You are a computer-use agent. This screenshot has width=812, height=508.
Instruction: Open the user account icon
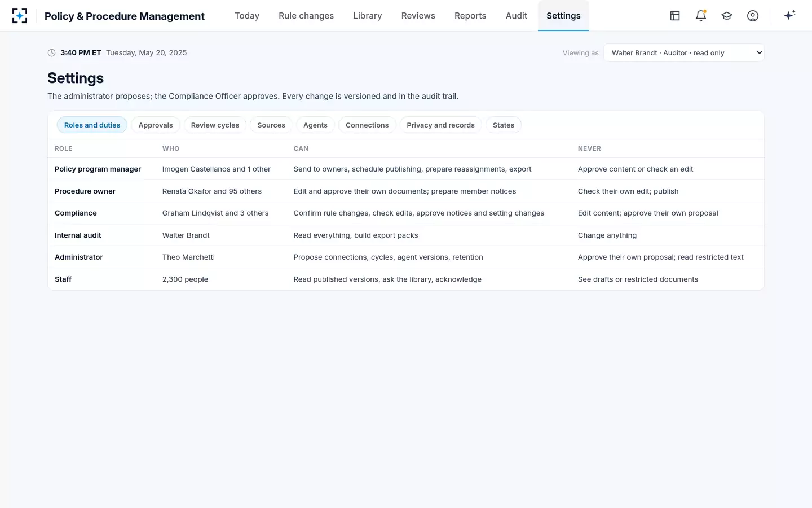[x=753, y=16]
